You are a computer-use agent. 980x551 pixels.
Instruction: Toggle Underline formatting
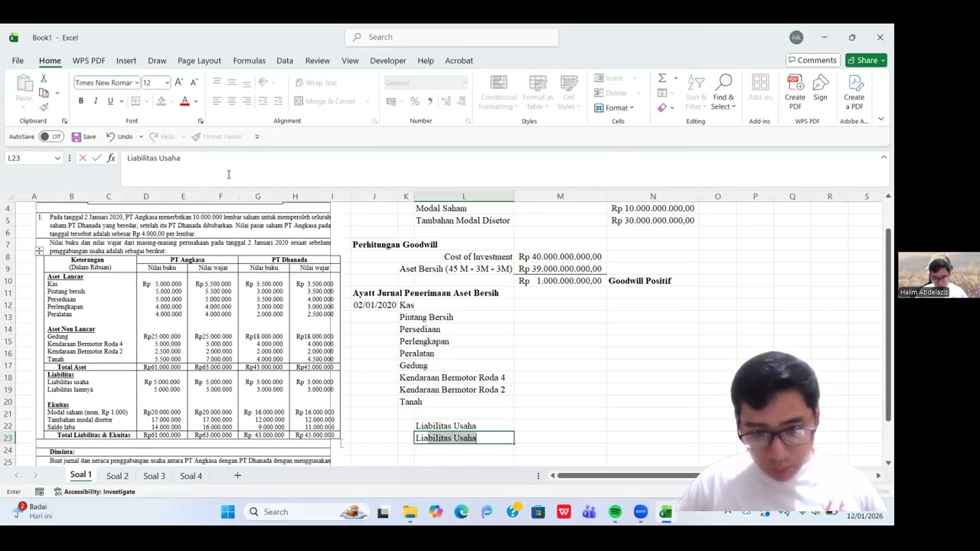point(110,101)
